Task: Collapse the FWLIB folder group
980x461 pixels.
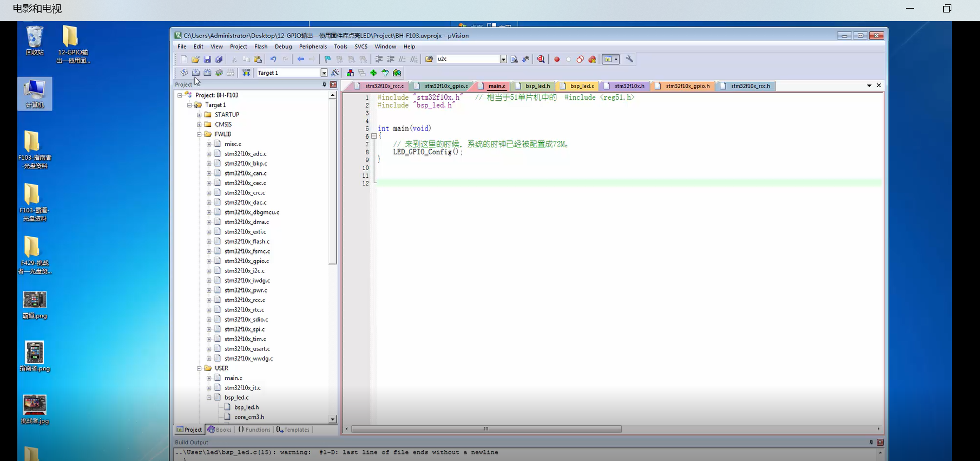Action: [x=199, y=134]
